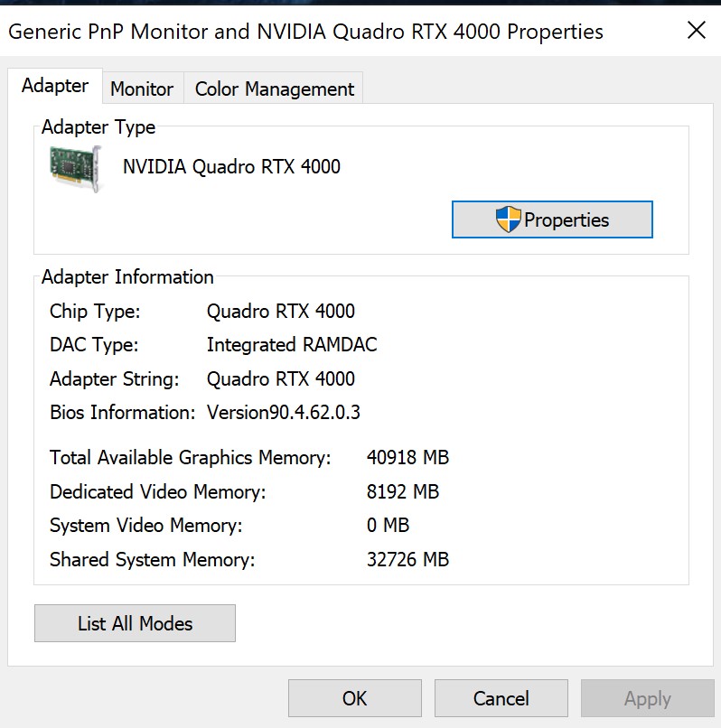Click the graphics adapter card icon
721x728 pixels.
click(76, 169)
